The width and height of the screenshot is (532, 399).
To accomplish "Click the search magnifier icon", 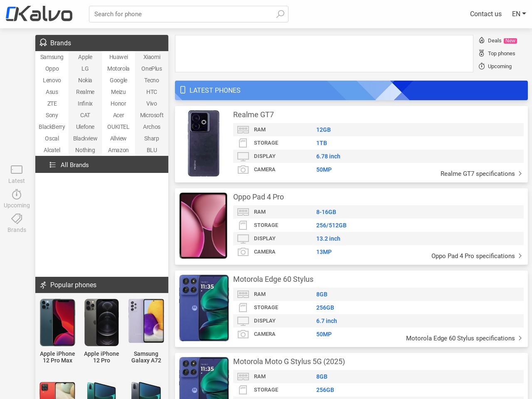I will pos(281,14).
